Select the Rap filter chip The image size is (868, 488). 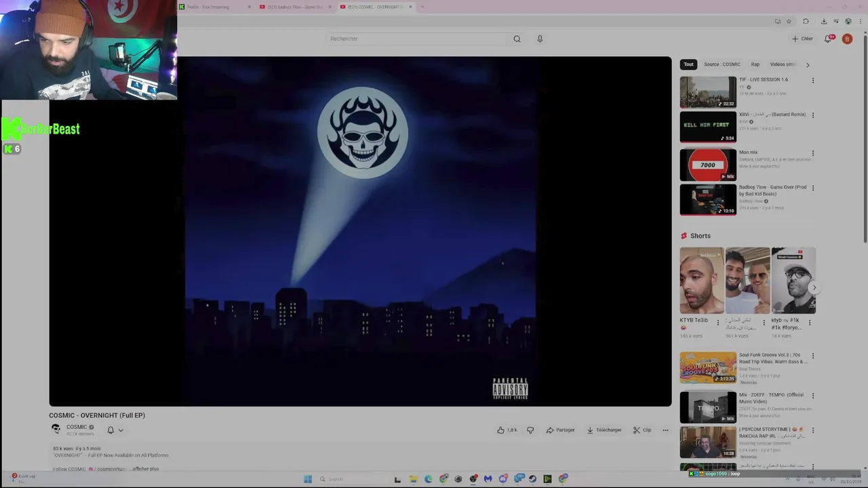(x=755, y=64)
